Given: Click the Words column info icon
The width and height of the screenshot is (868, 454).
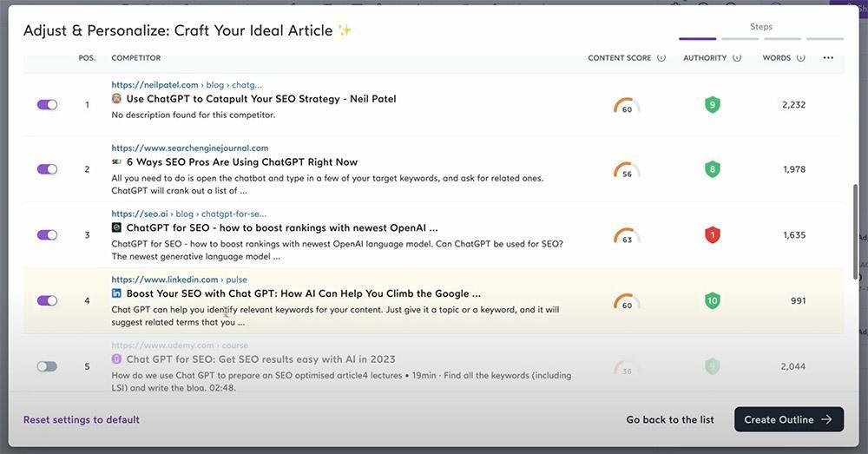Looking at the screenshot, I should 800,57.
